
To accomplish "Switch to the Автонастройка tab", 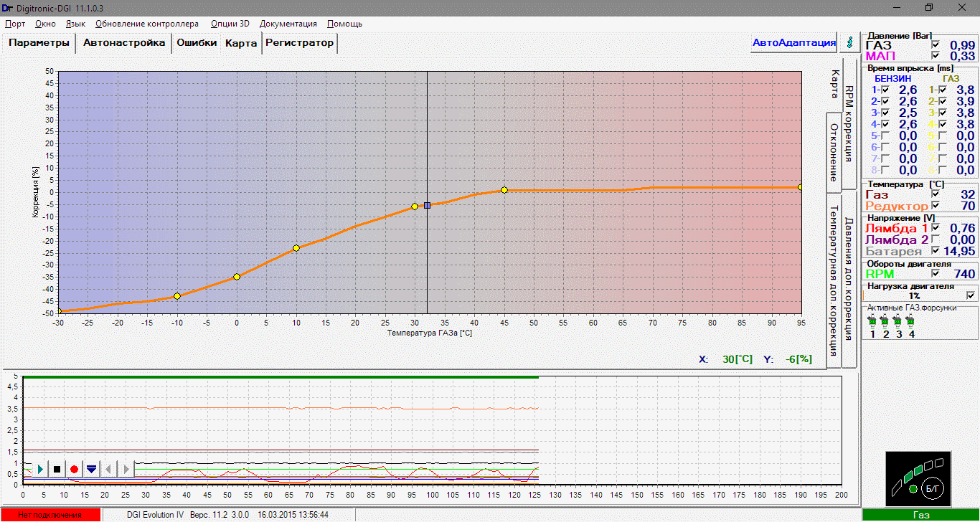I will (x=124, y=43).
